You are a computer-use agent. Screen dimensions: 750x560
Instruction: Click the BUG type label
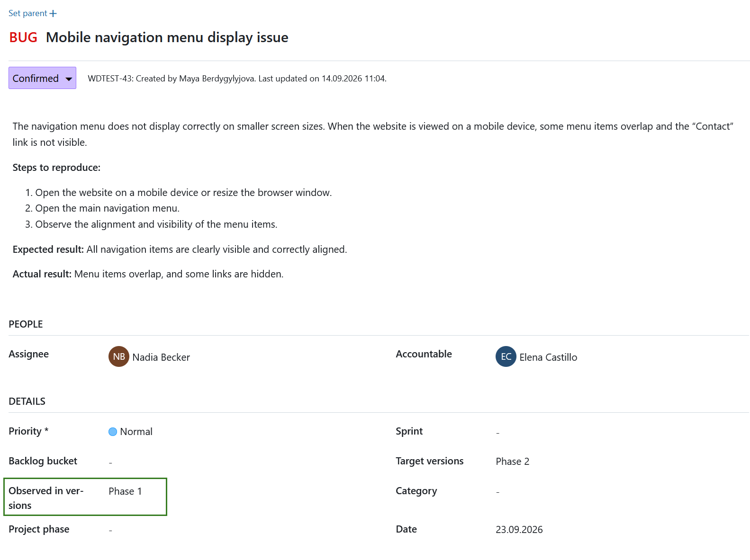coord(23,37)
